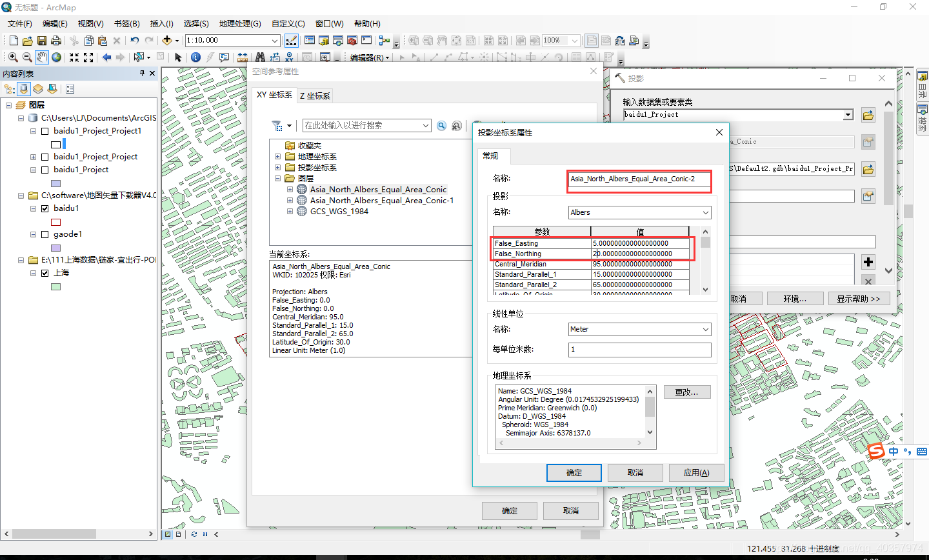Open the 书签(B) menu
929x560 pixels.
pyautogui.click(x=127, y=24)
